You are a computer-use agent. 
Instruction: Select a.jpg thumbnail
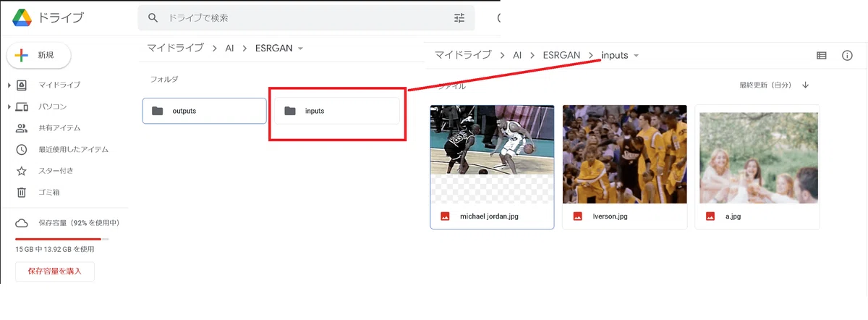pyautogui.click(x=757, y=153)
